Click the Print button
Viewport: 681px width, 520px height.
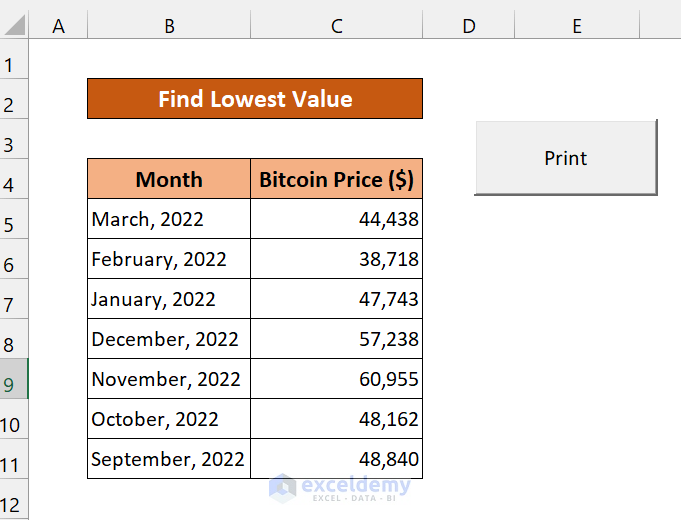pyautogui.click(x=565, y=158)
